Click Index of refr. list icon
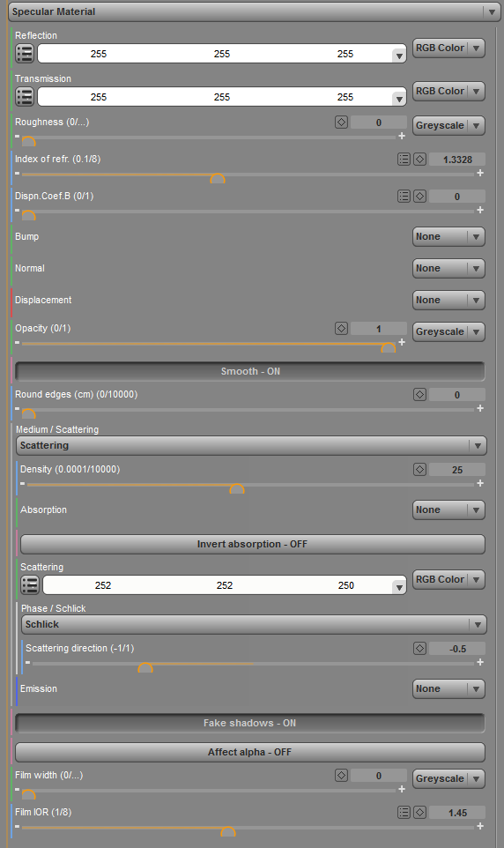 point(404,159)
